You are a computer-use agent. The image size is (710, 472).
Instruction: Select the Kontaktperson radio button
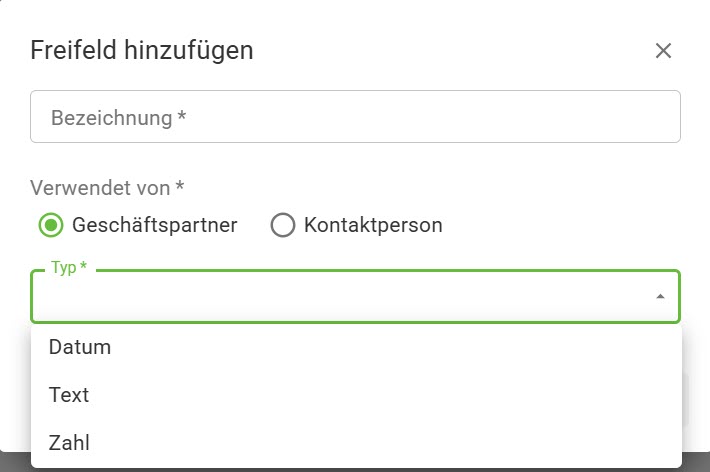(x=283, y=225)
